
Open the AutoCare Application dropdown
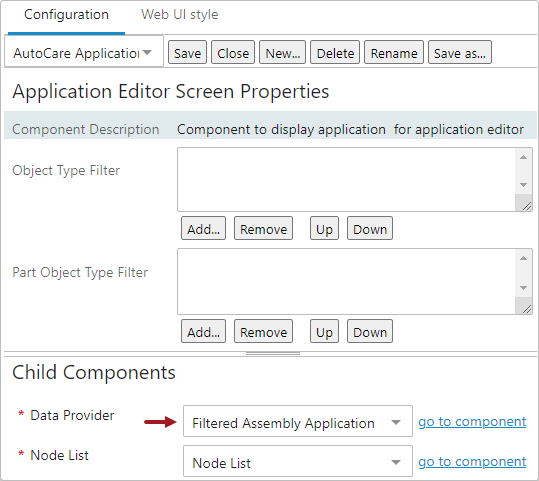pyautogui.click(x=84, y=53)
